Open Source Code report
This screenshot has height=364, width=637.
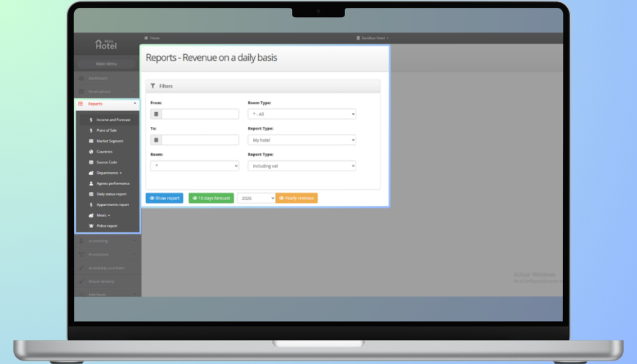(x=107, y=162)
